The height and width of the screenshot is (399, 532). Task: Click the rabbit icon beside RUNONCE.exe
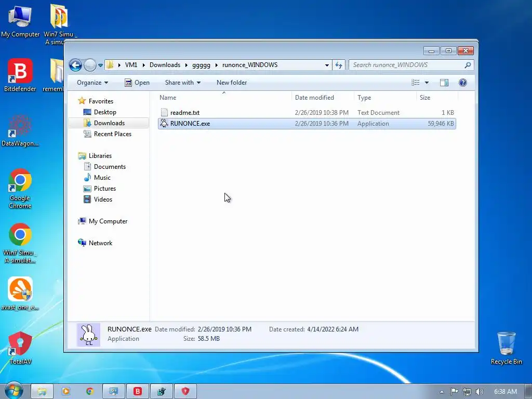164,123
